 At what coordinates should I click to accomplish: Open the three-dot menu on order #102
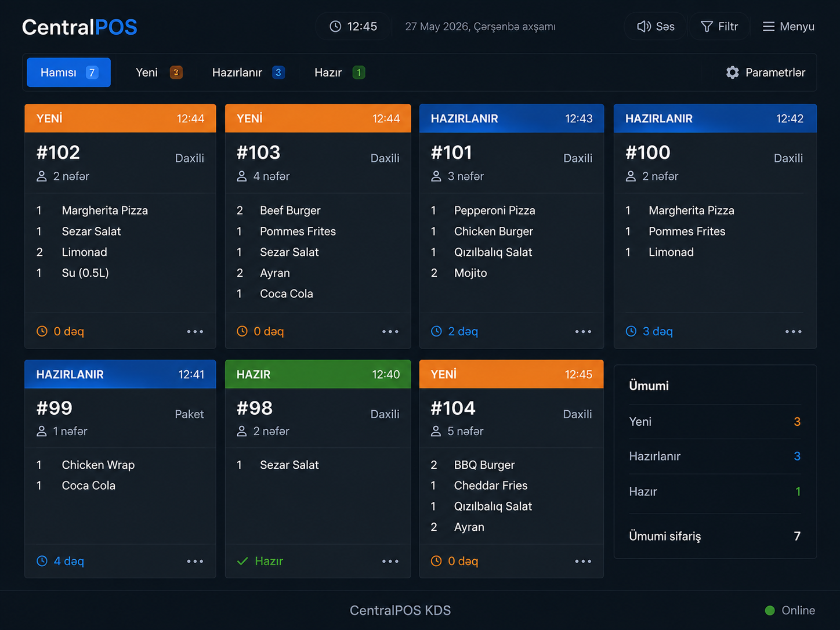(x=195, y=332)
